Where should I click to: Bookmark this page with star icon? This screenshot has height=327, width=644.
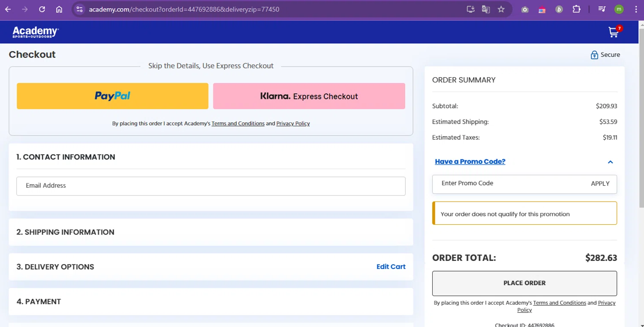pyautogui.click(x=501, y=9)
